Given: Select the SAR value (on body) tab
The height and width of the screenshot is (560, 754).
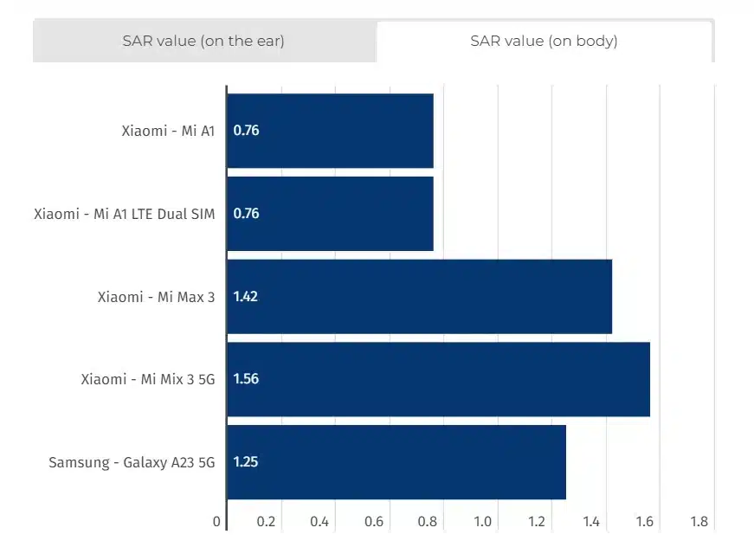Looking at the screenshot, I should 544,41.
